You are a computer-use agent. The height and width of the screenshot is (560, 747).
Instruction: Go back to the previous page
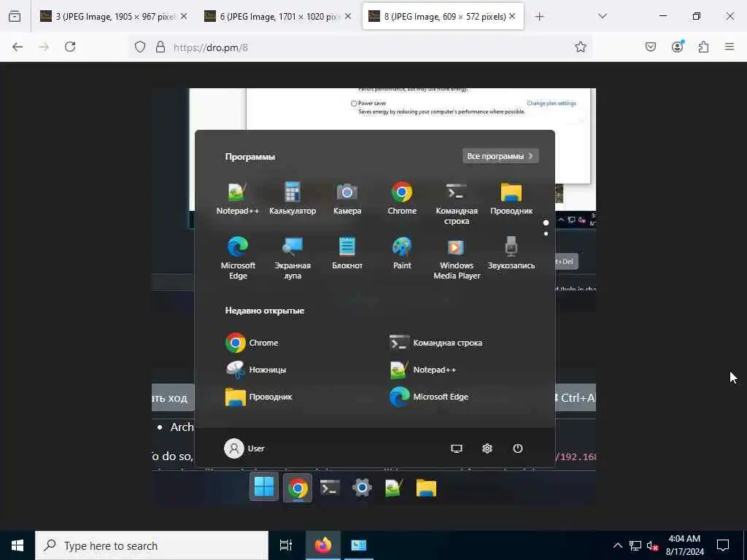coord(18,47)
